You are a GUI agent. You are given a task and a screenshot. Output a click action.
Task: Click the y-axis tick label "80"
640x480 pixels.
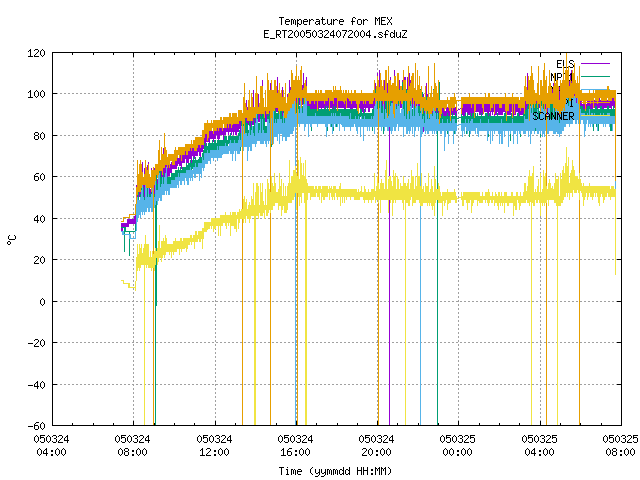39,136
